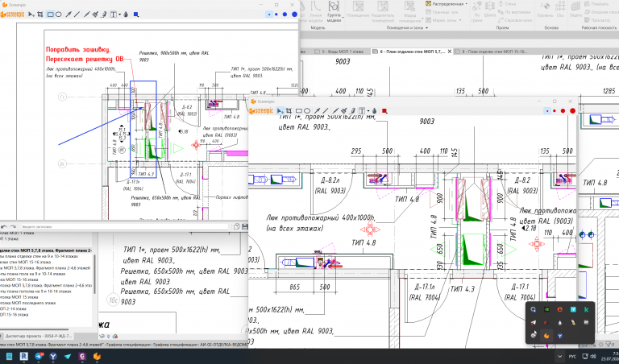
Task: Click the undo arrow in blue Screenpic window
Action: pyautogui.click(x=3, y=227)
